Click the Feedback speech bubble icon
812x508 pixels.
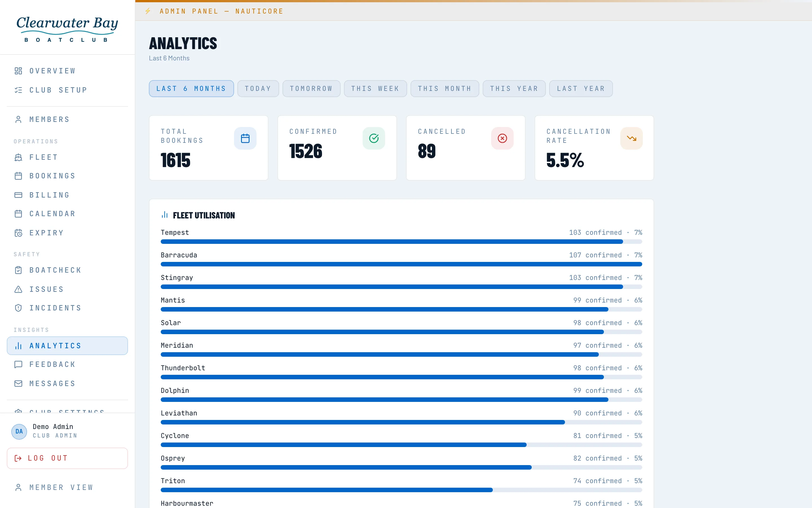pos(18,365)
